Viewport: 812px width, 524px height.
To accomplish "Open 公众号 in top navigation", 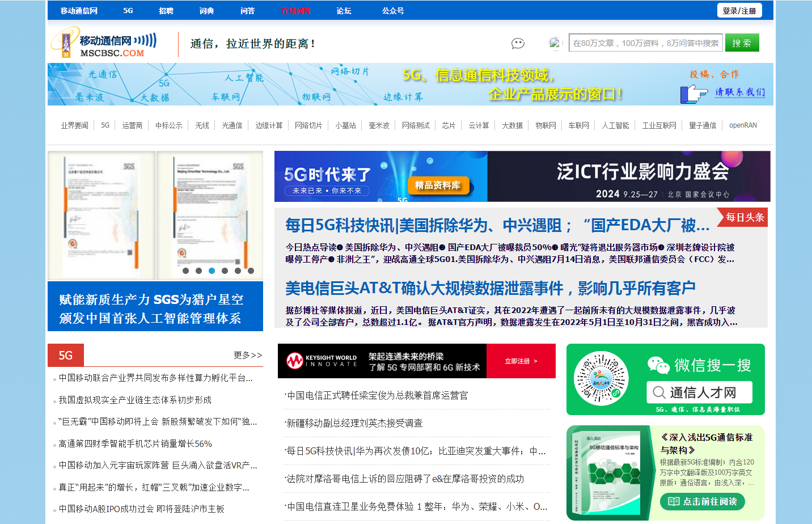I will [x=393, y=11].
